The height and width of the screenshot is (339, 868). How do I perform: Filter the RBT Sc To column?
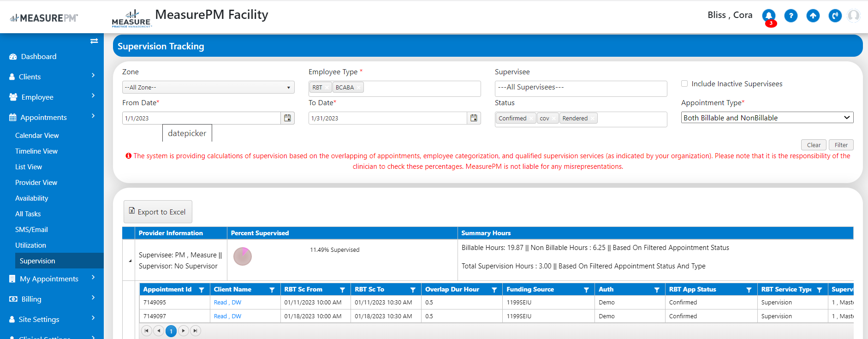click(413, 290)
